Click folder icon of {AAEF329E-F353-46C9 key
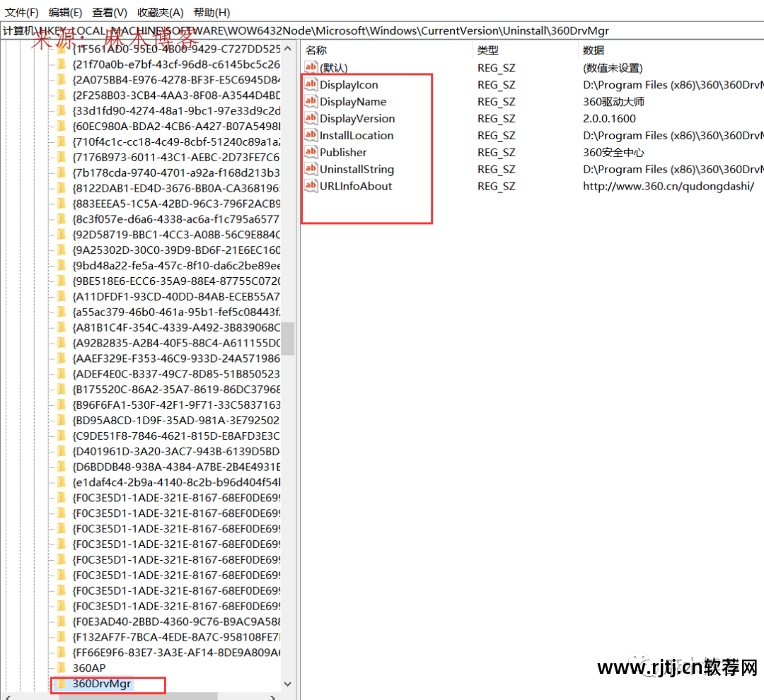 62,358
